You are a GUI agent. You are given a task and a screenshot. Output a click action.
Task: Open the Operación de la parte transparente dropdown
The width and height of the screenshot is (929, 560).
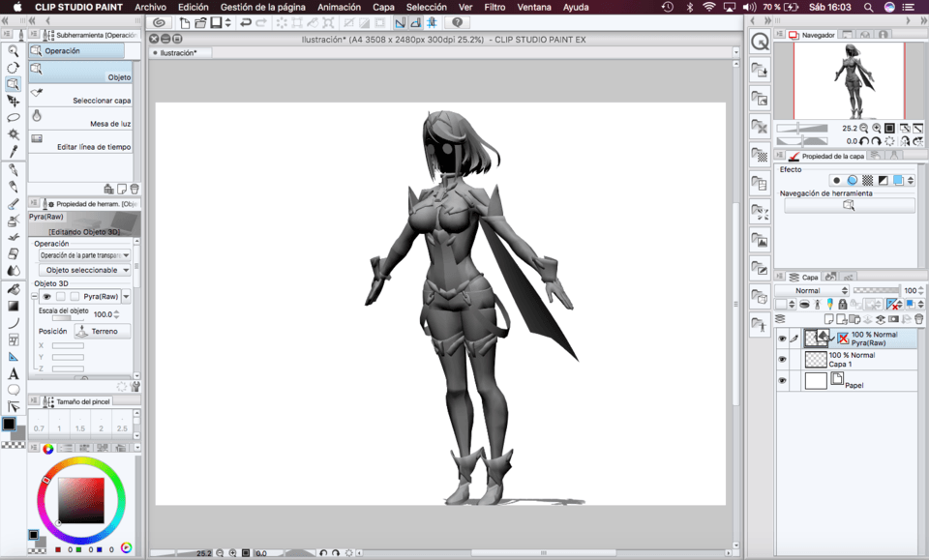pos(85,255)
